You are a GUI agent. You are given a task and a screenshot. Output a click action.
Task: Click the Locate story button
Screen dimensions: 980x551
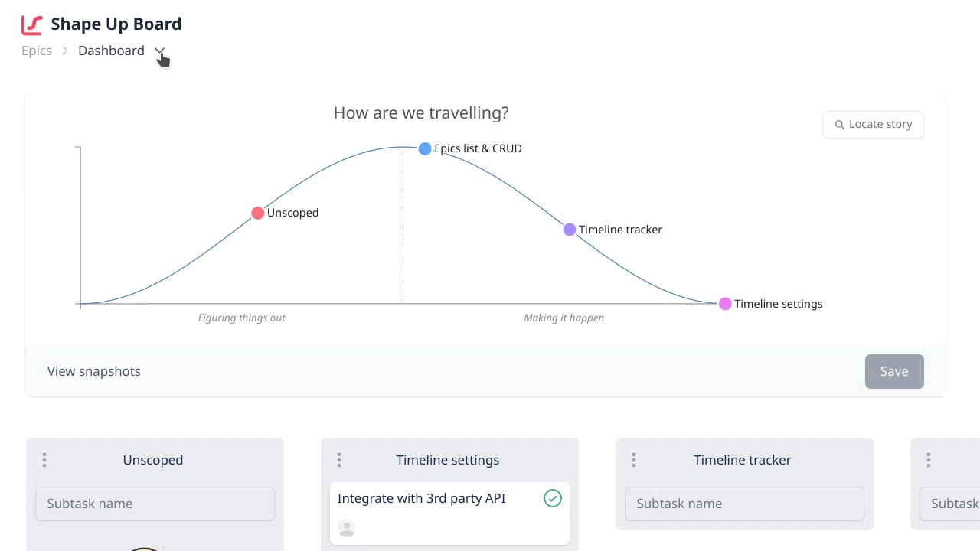coord(873,125)
